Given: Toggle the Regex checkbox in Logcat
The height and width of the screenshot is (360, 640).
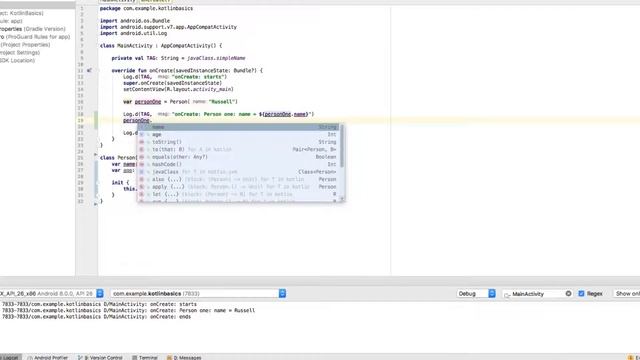Looking at the screenshot, I should pyautogui.click(x=581, y=293).
